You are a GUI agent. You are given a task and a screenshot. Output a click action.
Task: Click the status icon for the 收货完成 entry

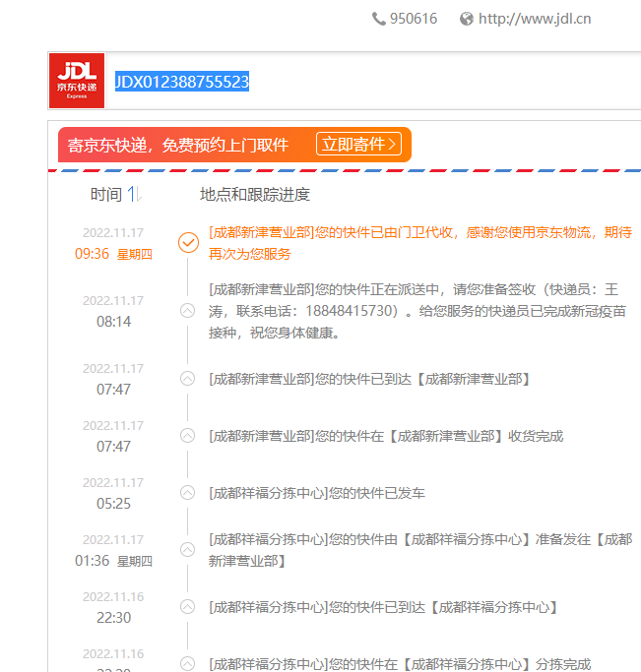[187, 436]
